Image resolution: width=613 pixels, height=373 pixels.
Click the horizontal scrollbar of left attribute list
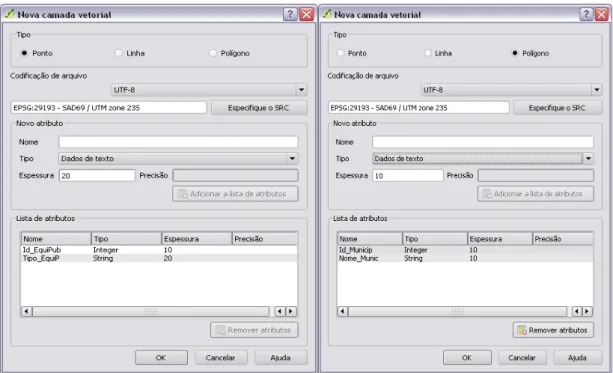click(151, 311)
